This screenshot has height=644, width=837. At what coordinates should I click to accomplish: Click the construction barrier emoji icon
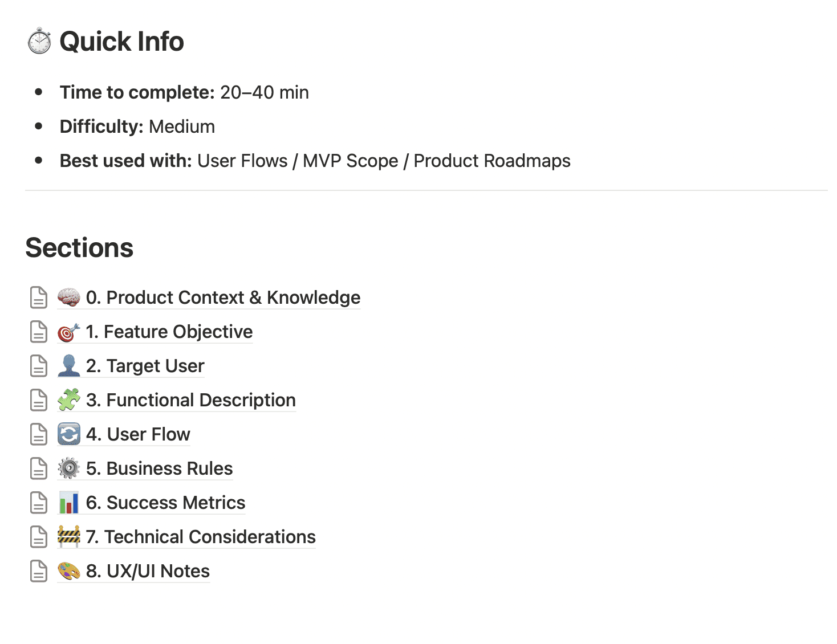point(69,537)
